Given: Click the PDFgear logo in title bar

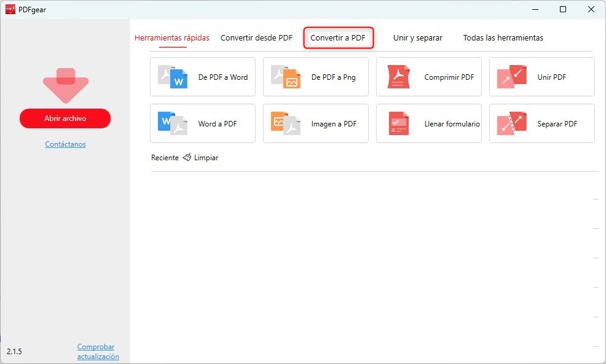Looking at the screenshot, I should click(10, 9).
